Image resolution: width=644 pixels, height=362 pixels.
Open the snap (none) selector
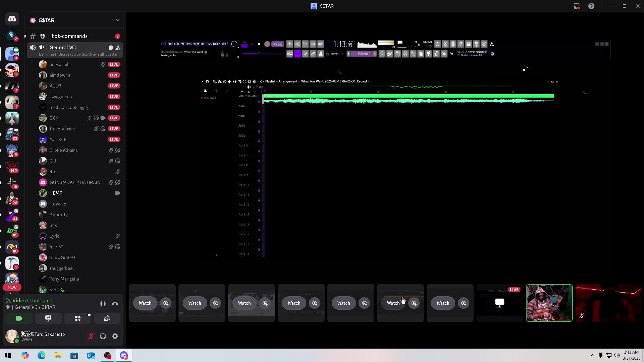point(334,54)
